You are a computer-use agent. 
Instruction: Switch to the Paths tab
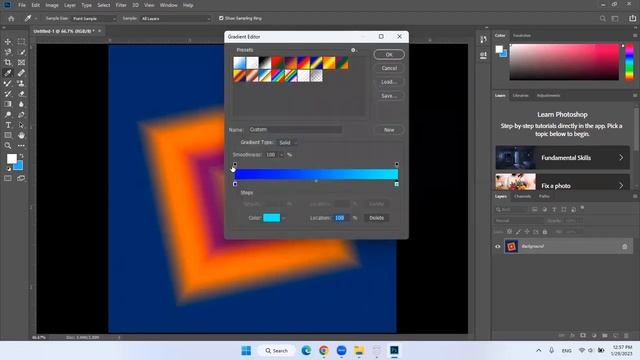click(x=544, y=196)
